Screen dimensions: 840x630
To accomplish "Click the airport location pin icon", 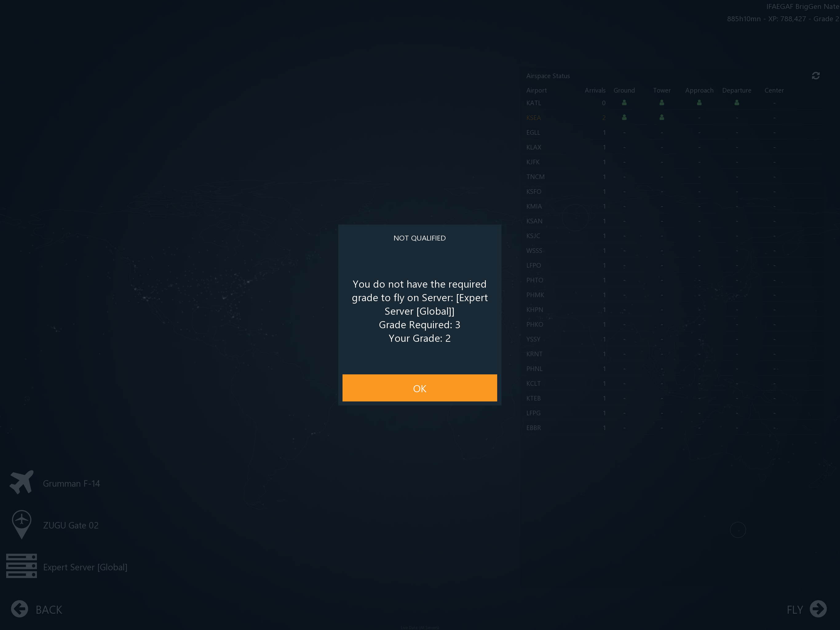I will (x=22, y=524).
